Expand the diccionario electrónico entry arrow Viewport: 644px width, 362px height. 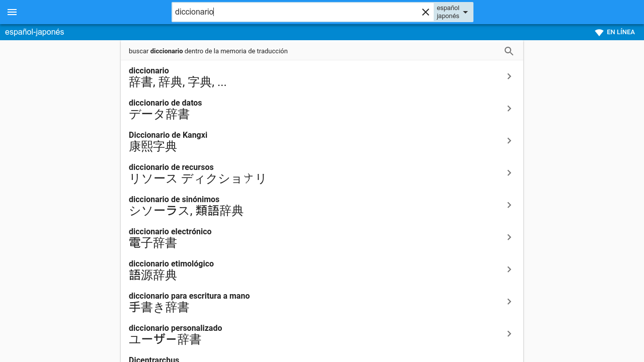509,237
